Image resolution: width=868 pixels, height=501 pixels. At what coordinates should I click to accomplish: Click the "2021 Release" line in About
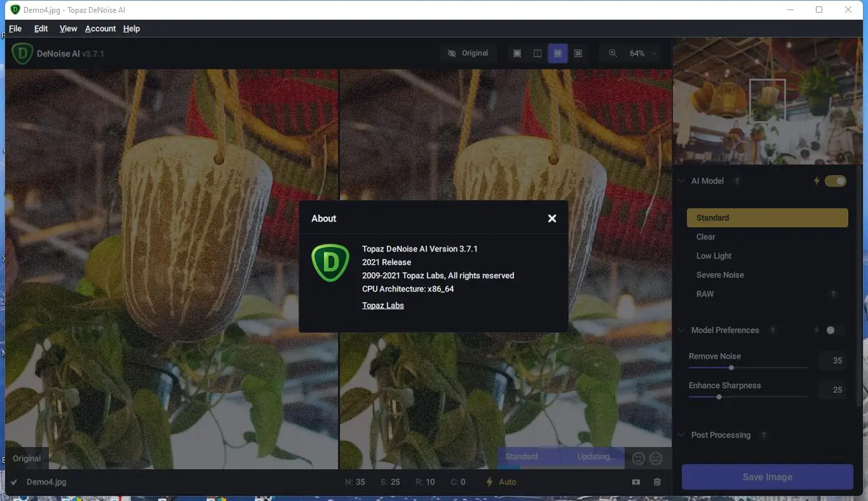coord(386,262)
